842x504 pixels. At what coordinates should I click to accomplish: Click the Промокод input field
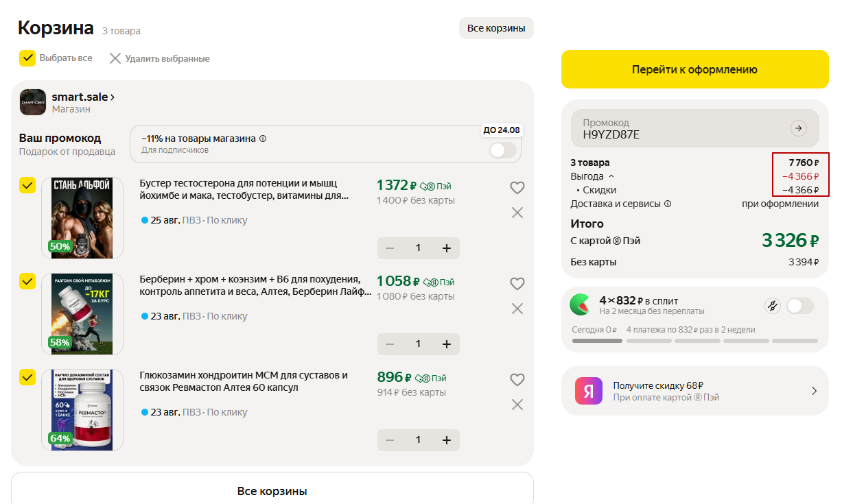[679, 129]
